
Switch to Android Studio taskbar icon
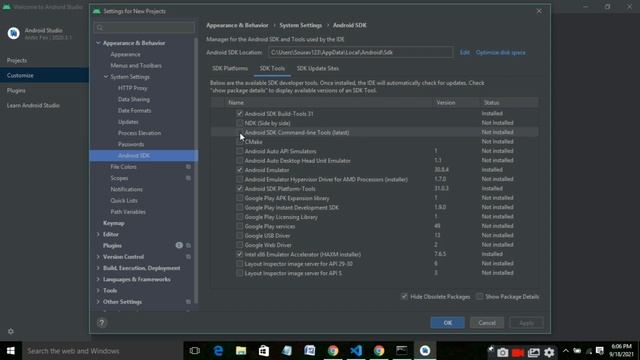pos(425,351)
